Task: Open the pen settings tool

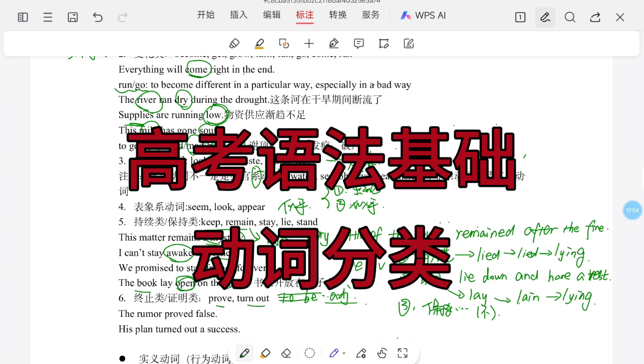Action: [x=361, y=353]
